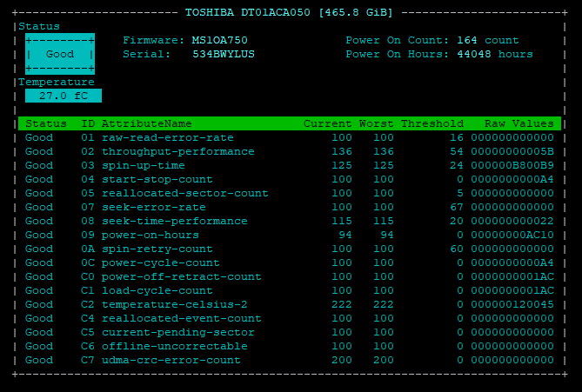Click the 27.0 temperature box
The width and height of the screenshot is (582, 392).
pos(64,96)
